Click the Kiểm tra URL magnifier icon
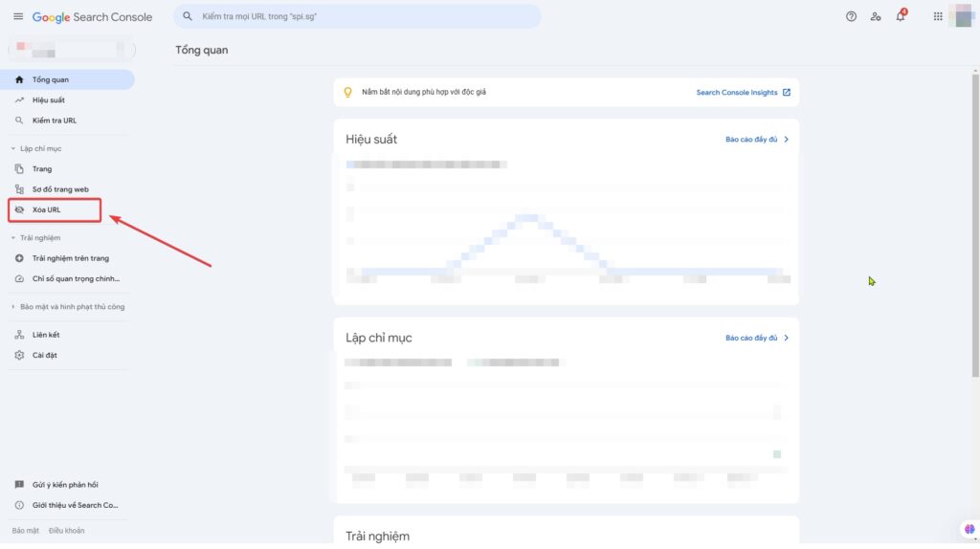 coord(19,121)
